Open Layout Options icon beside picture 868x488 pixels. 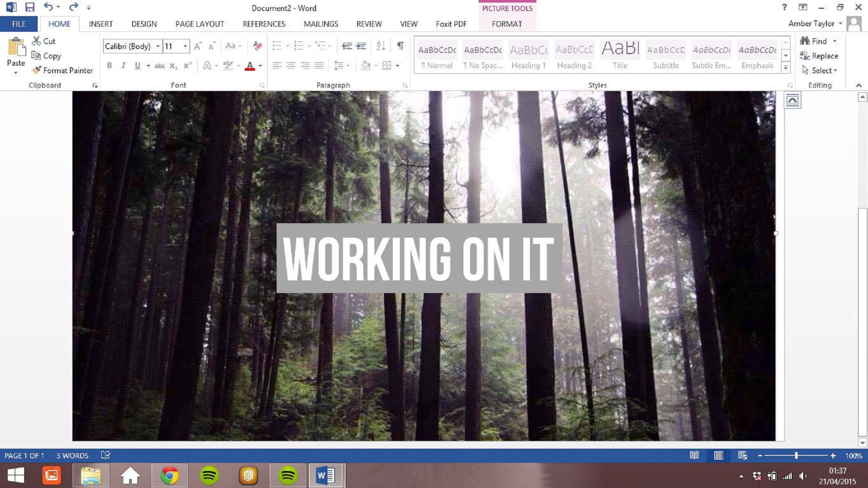coord(792,101)
